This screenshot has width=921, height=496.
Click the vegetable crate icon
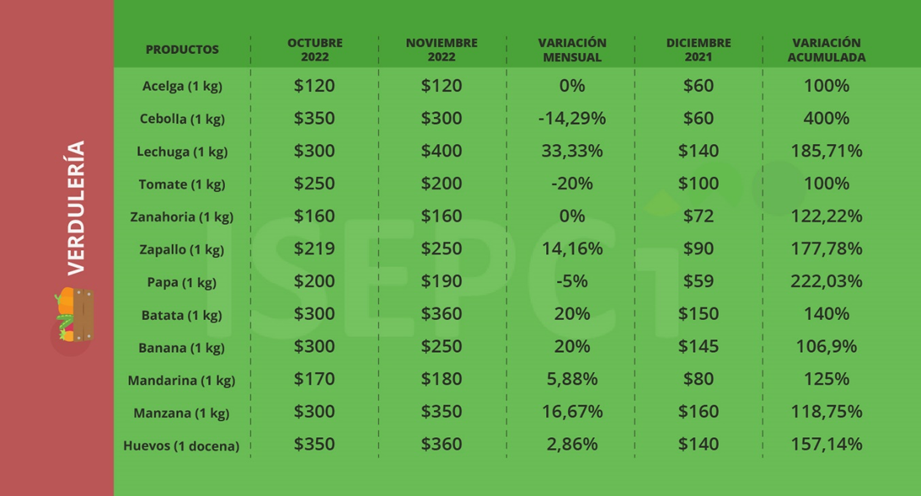point(75,318)
